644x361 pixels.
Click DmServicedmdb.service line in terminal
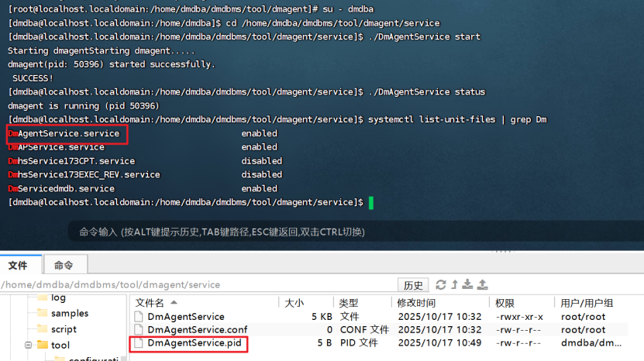pyautogui.click(x=61, y=188)
